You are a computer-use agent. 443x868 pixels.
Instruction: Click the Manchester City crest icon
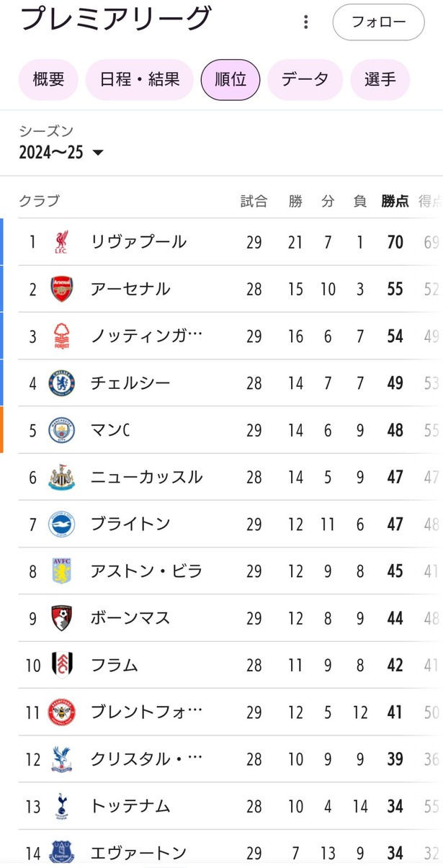[x=61, y=431]
